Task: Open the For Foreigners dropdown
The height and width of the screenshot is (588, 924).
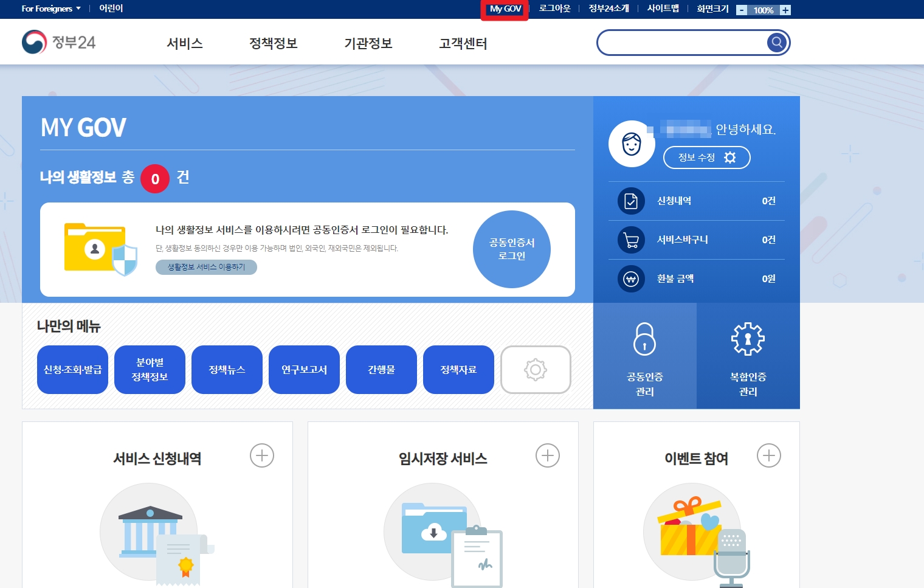Action: pyautogui.click(x=51, y=9)
